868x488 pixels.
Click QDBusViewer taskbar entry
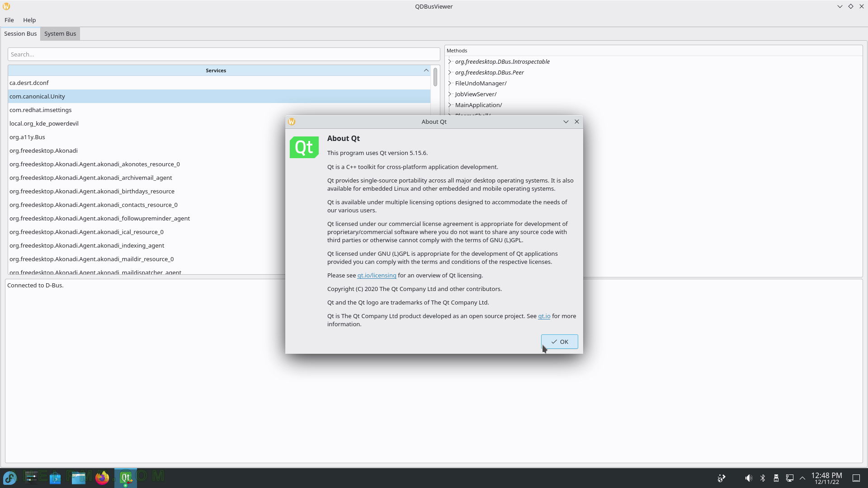(x=126, y=478)
